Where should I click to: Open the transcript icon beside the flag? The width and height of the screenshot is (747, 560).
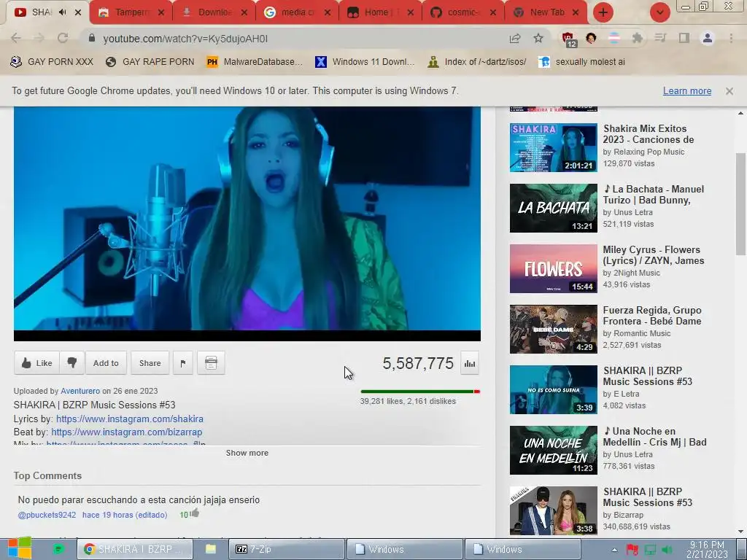coord(211,363)
